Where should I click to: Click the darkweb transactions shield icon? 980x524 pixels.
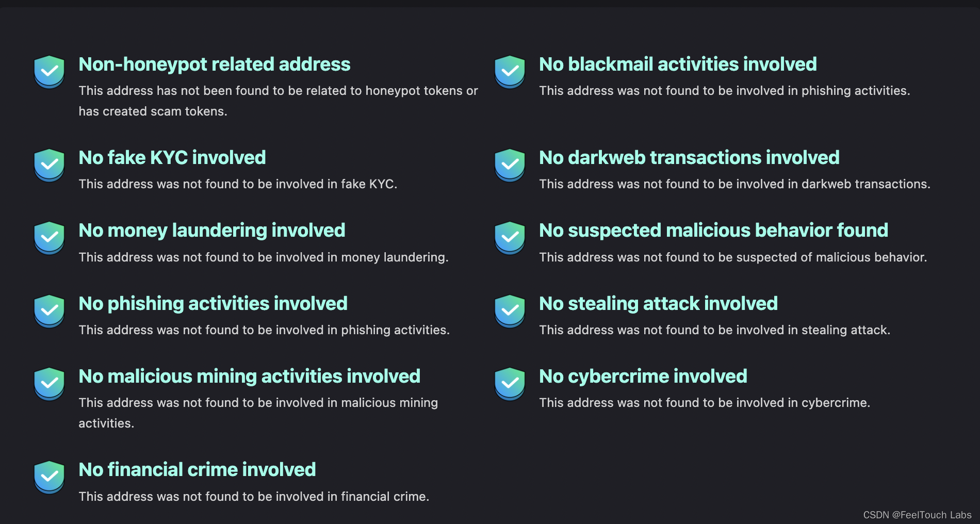(x=510, y=165)
